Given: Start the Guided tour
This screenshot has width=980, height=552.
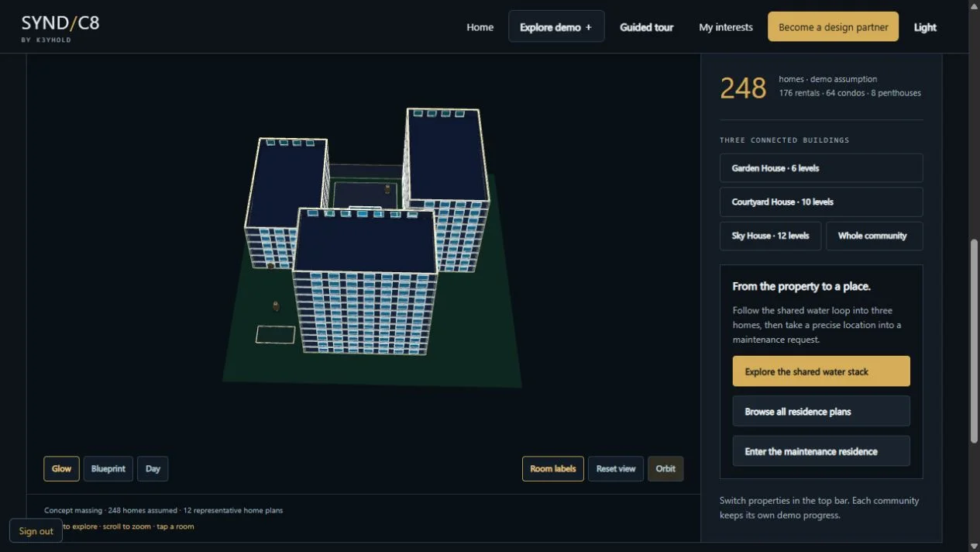Looking at the screenshot, I should coord(646,27).
